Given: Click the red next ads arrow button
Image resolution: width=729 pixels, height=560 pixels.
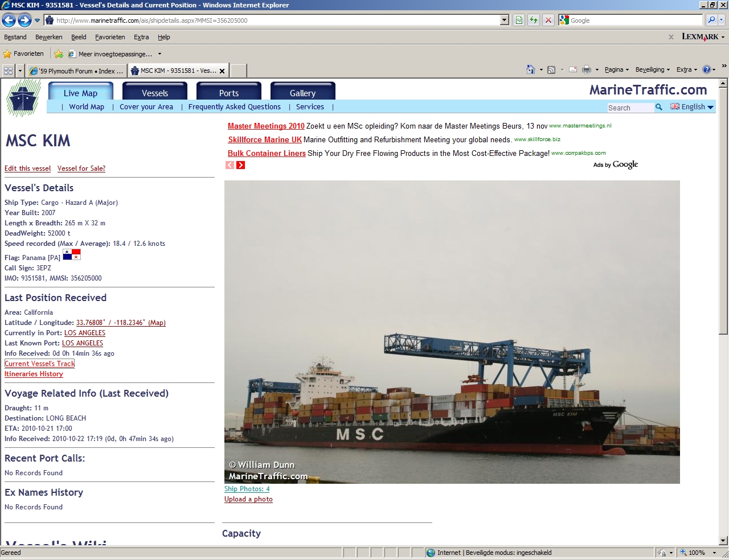Looking at the screenshot, I should pos(241,165).
